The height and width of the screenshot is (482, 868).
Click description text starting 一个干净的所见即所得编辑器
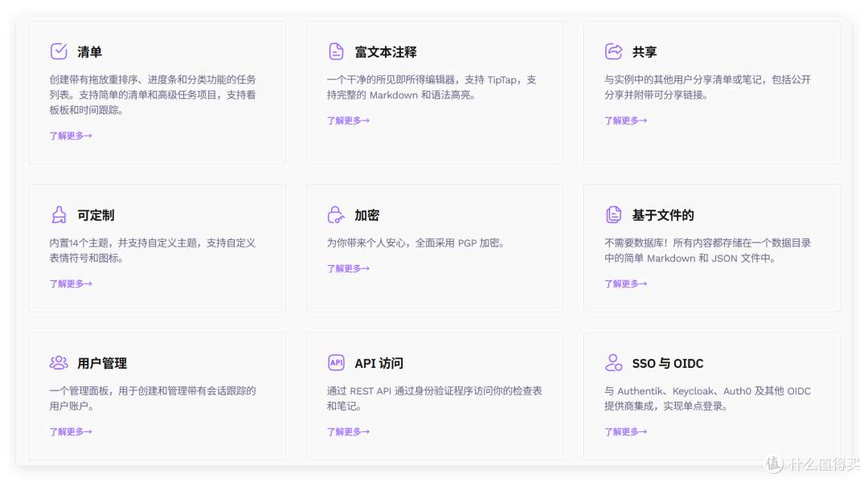432,88
